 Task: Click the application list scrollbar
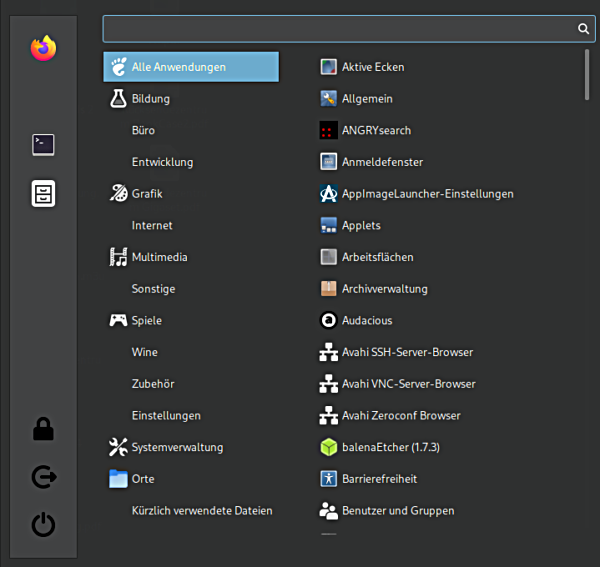pos(587,75)
